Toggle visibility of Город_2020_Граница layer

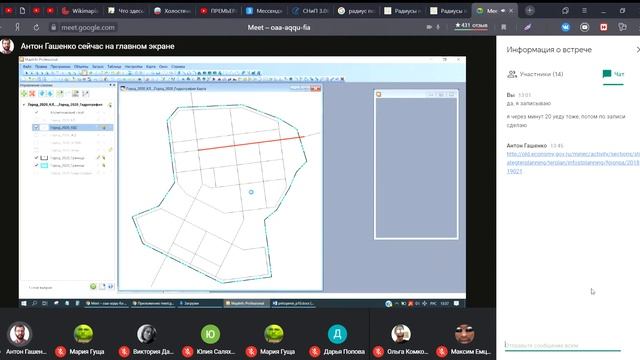pos(36,158)
